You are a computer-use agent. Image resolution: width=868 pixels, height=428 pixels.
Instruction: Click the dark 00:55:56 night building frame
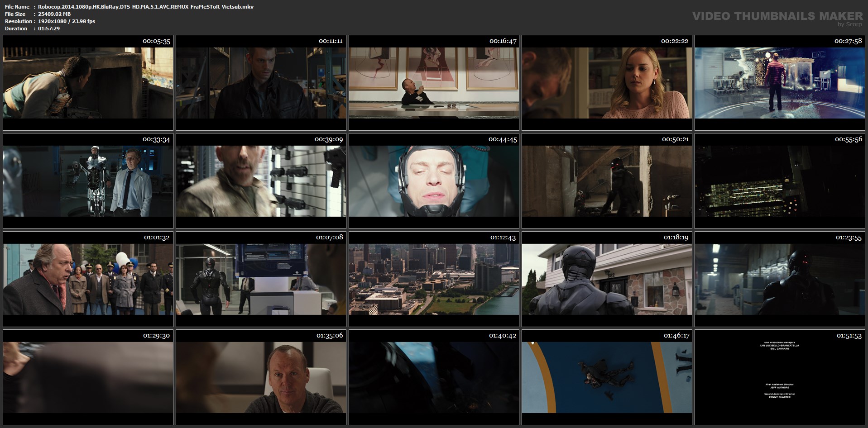click(x=780, y=181)
